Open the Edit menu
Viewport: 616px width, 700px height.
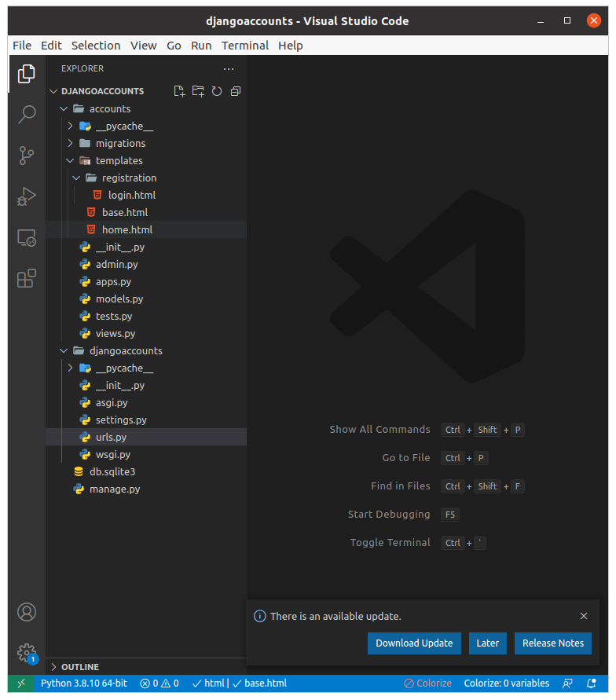click(x=51, y=46)
